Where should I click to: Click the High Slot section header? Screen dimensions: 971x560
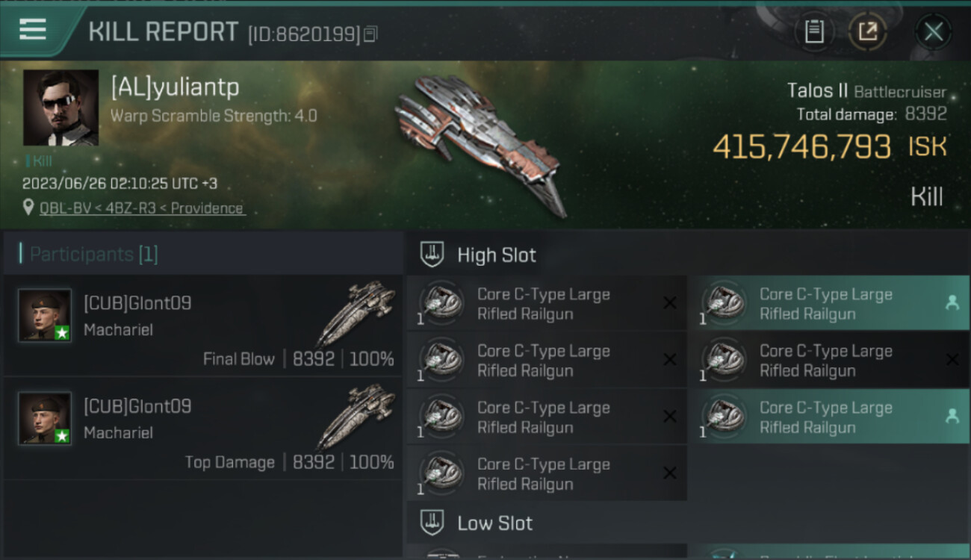click(497, 255)
